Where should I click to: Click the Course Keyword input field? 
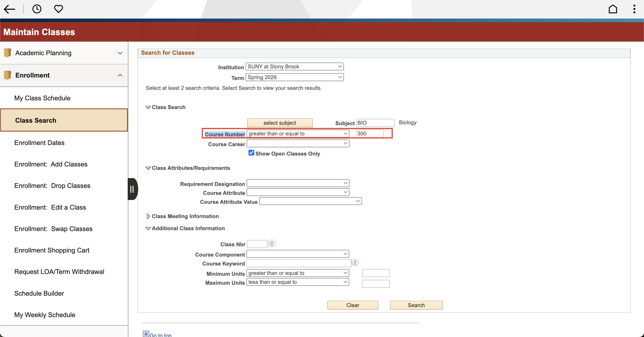click(x=299, y=263)
